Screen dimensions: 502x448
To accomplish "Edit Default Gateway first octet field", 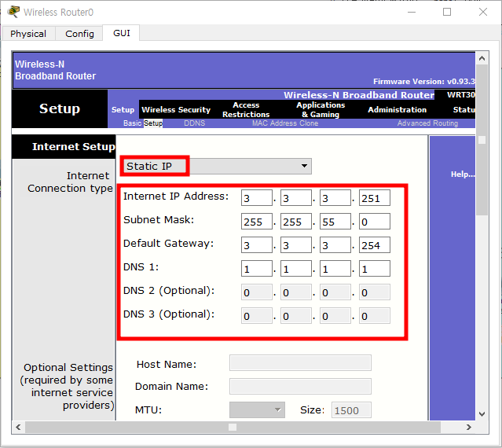I will 257,245.
